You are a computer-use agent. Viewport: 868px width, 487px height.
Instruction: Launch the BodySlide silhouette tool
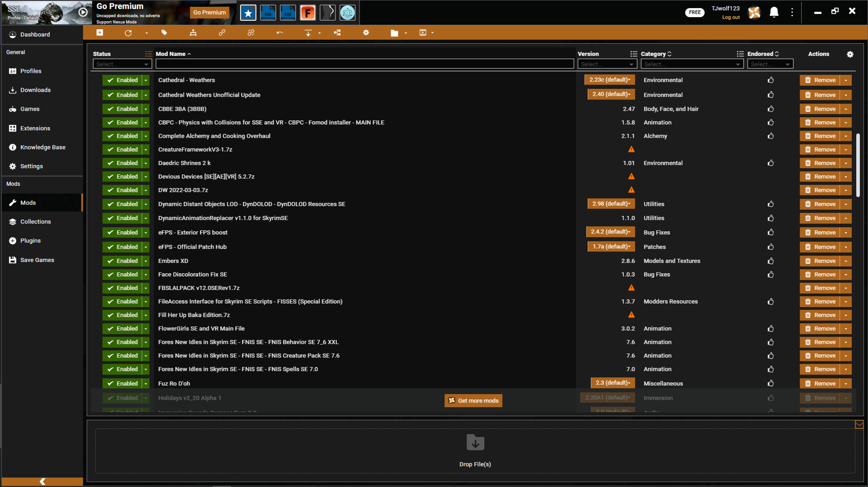tap(328, 13)
